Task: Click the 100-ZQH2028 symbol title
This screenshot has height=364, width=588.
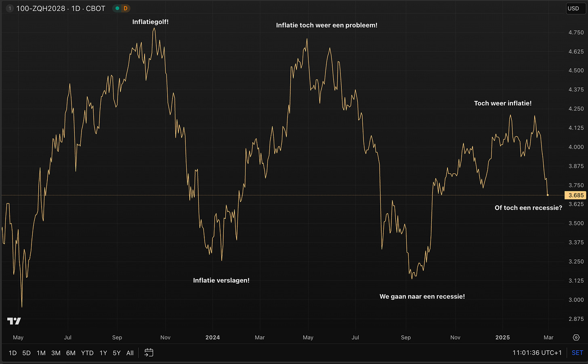Action: [x=41, y=8]
